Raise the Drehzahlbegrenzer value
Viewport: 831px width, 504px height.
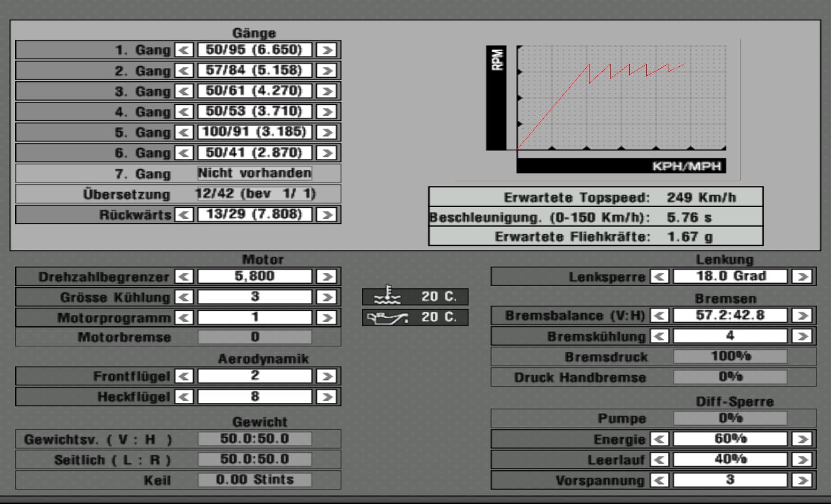point(326,277)
